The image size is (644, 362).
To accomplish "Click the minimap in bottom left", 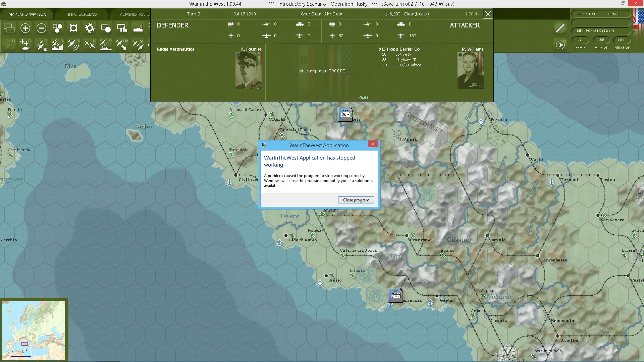I will 33,330.
